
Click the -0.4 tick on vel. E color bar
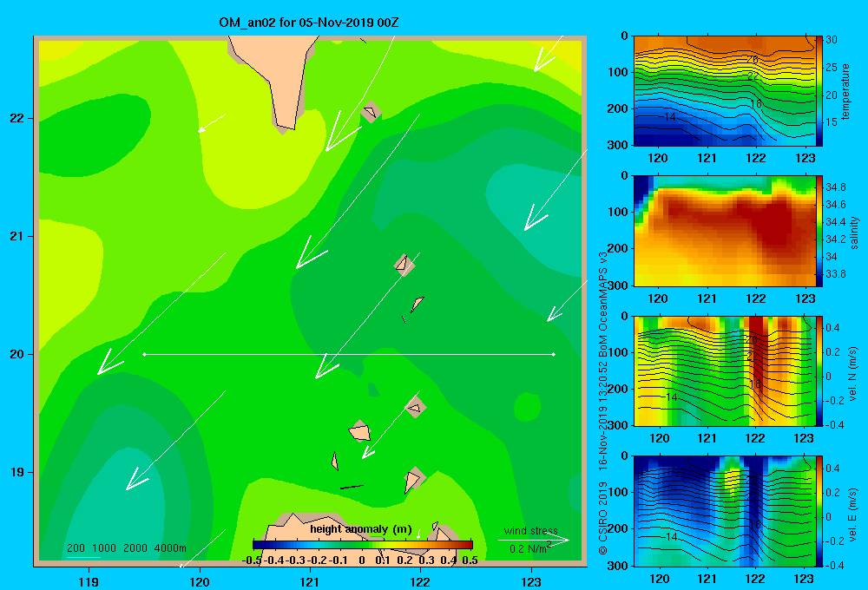point(835,565)
